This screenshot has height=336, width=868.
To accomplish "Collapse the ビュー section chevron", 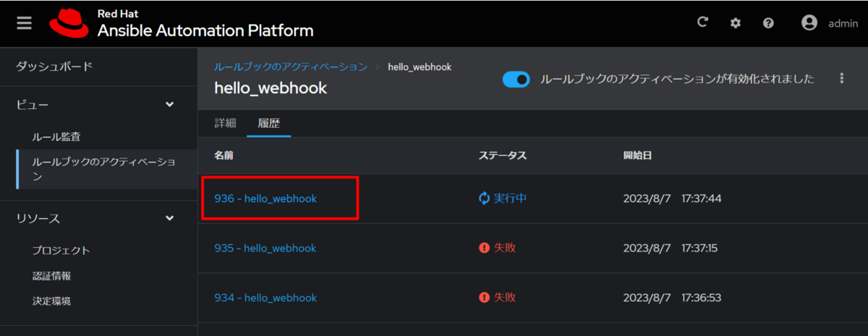I will coord(169,105).
